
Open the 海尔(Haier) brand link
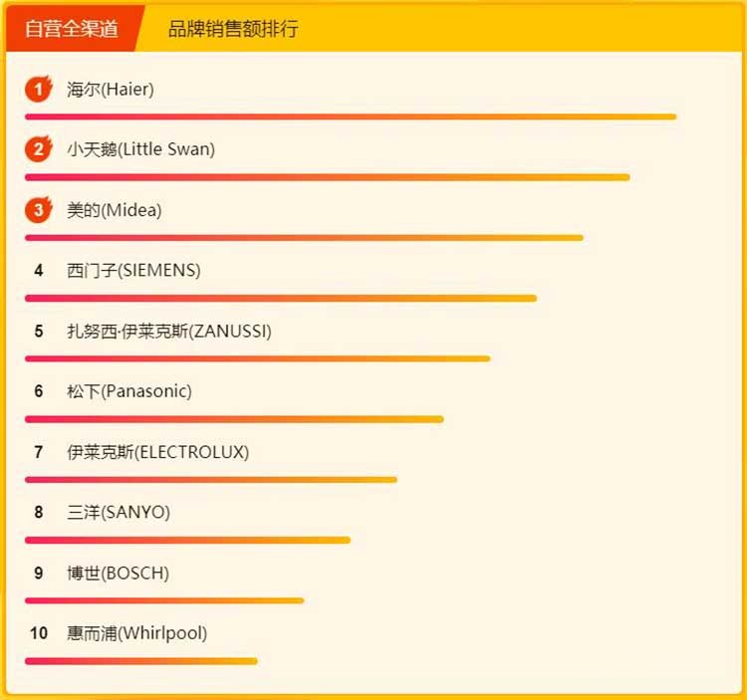pyautogui.click(x=111, y=90)
